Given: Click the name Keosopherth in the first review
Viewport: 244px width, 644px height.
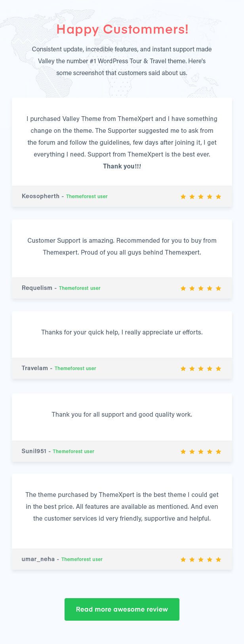Looking at the screenshot, I should 40,196.
